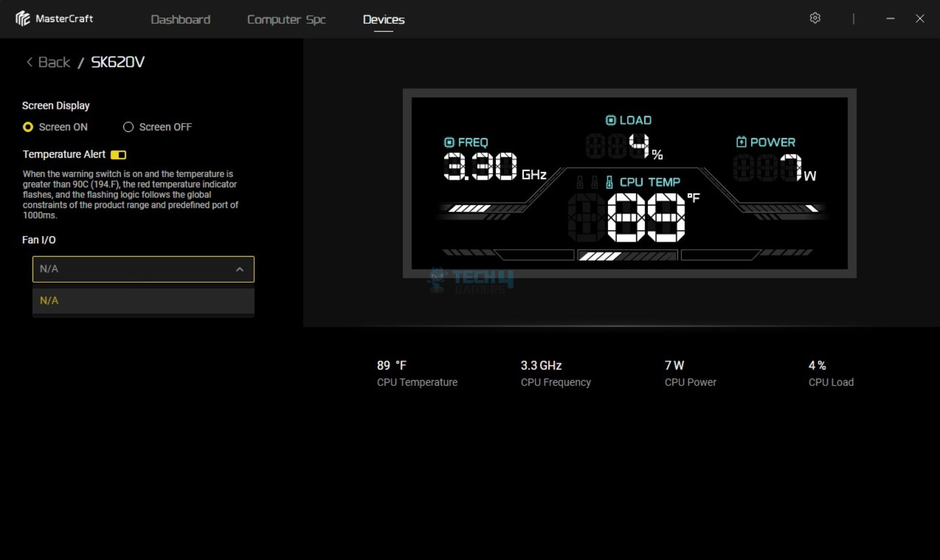This screenshot has height=560, width=940.
Task: Open the Computer Spc tab
Action: coord(286,19)
